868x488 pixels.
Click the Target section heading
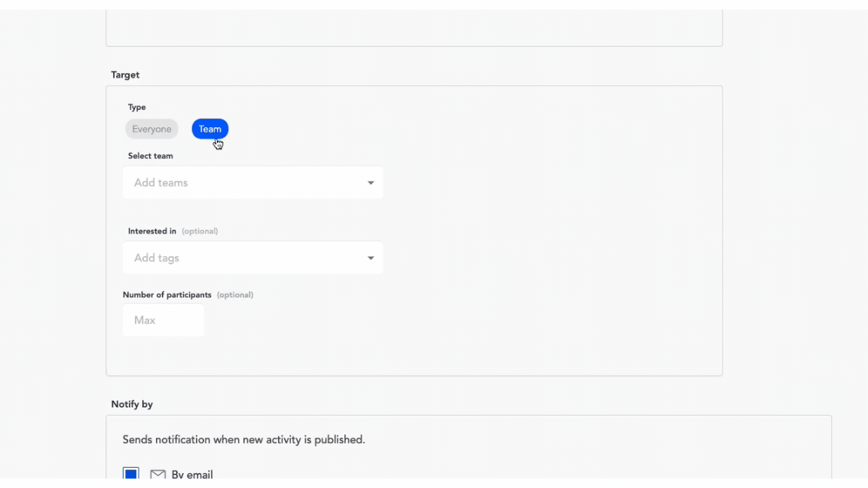(125, 75)
